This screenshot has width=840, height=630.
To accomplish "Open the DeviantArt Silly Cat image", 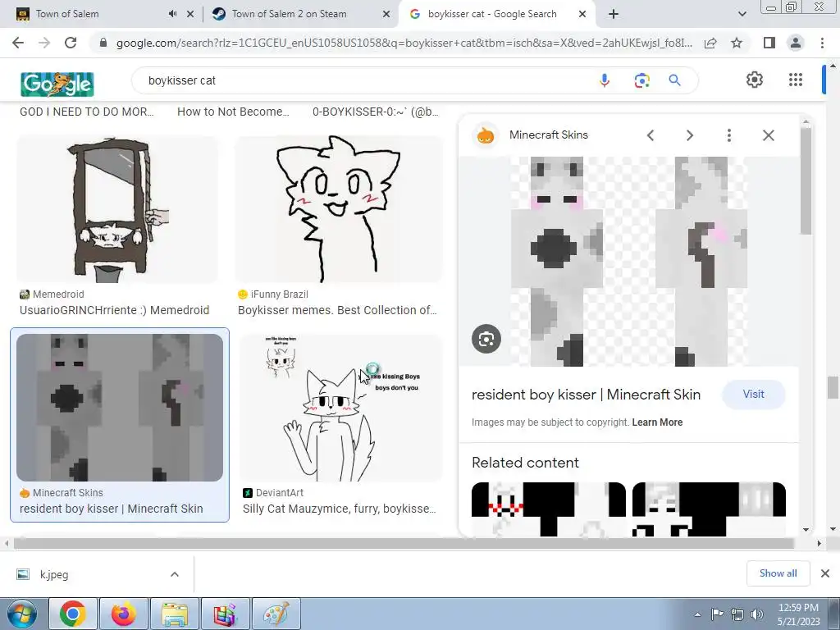I will click(x=341, y=409).
